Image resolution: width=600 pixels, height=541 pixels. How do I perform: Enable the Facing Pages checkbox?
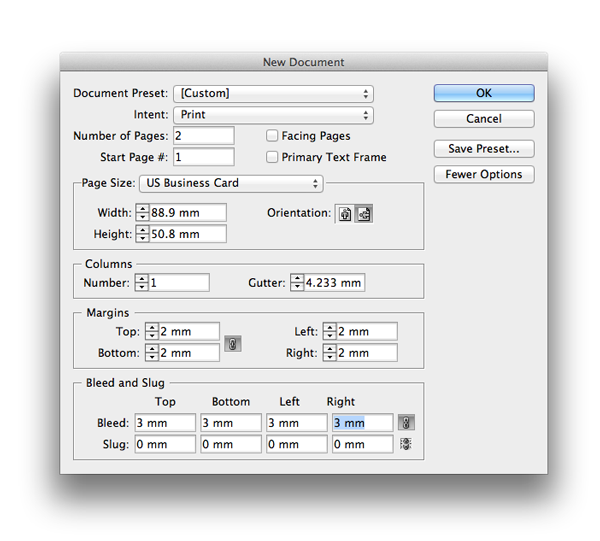272,135
